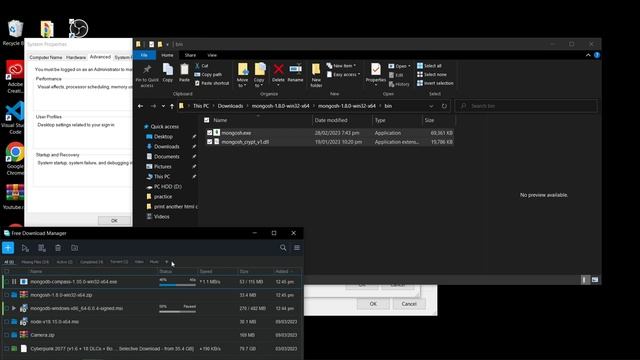Switch to the View ribbon tab
640x360 pixels.
(212, 55)
